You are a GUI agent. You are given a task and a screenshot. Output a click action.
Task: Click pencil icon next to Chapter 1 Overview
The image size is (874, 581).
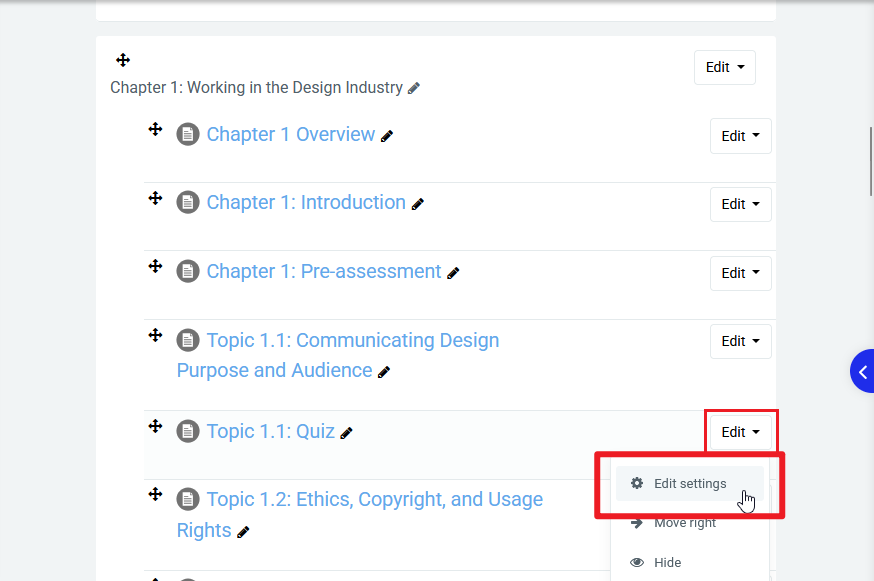click(x=387, y=136)
